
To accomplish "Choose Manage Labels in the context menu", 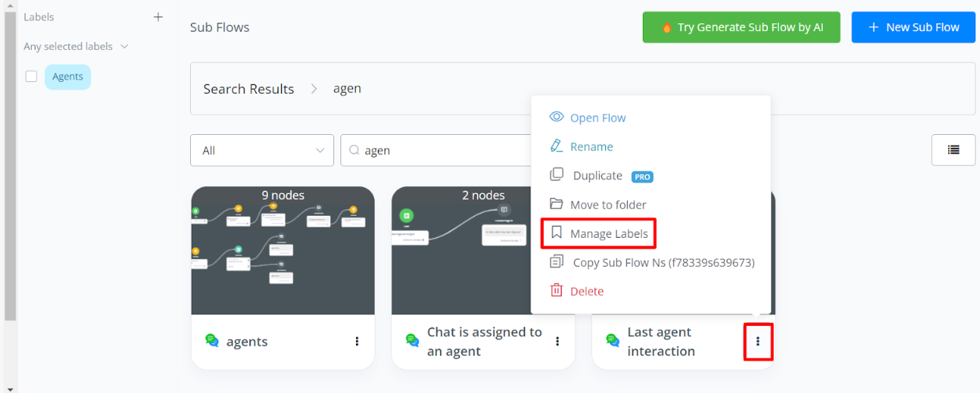I will 608,233.
